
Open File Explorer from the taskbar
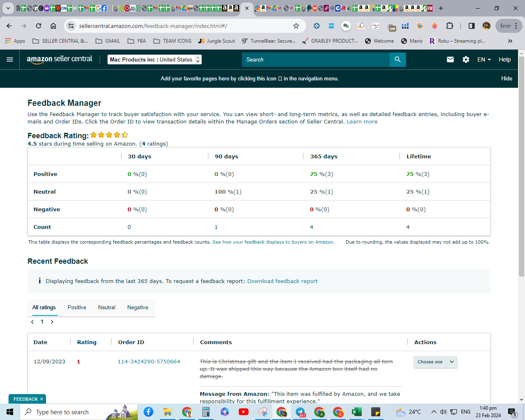[x=167, y=412]
